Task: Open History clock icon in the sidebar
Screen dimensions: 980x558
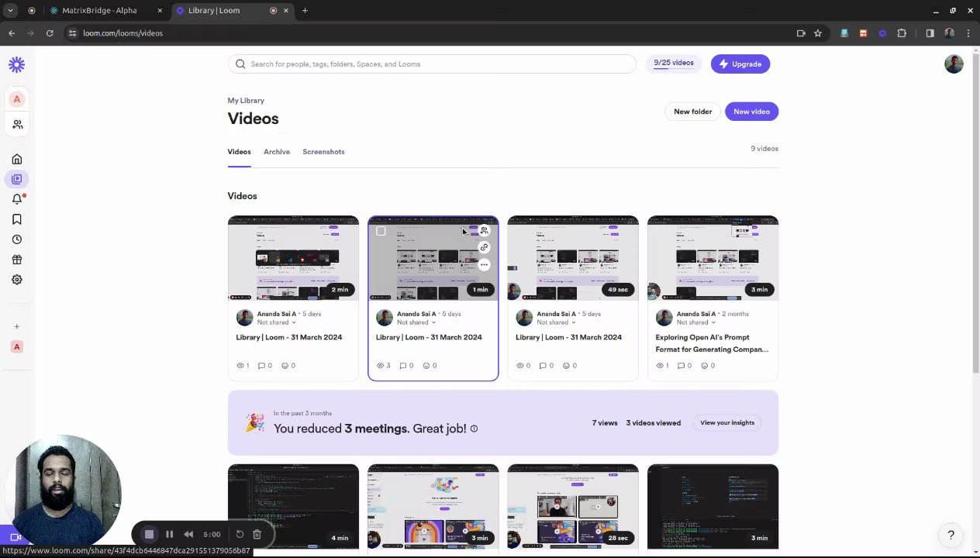Action: pos(17,239)
